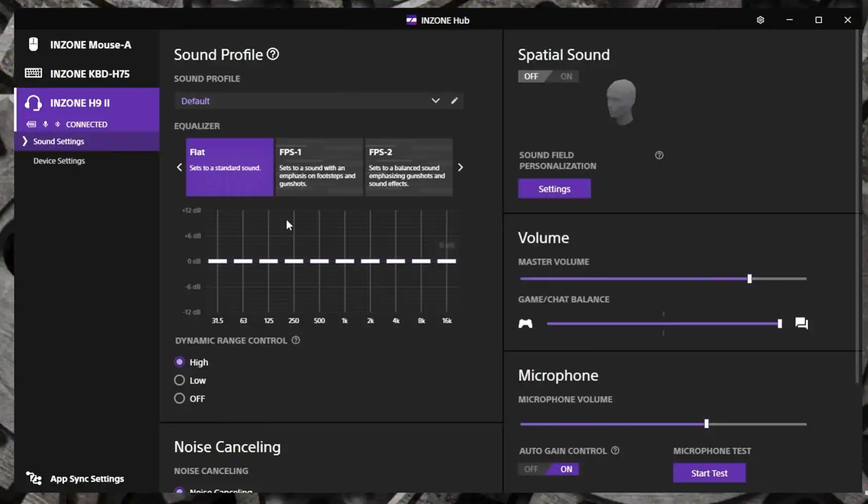This screenshot has width=868, height=504.
Task: Click the Auto Gain Control help icon
Action: point(615,451)
